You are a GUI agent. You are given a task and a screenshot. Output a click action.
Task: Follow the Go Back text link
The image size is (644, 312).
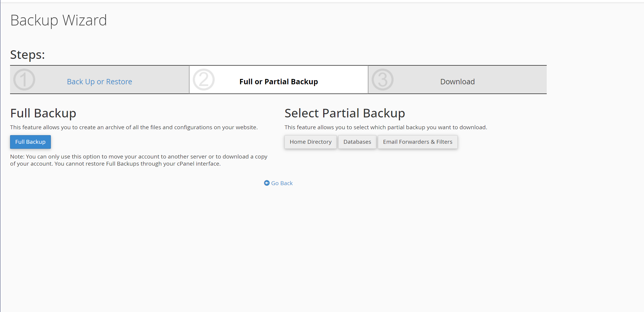point(282,183)
